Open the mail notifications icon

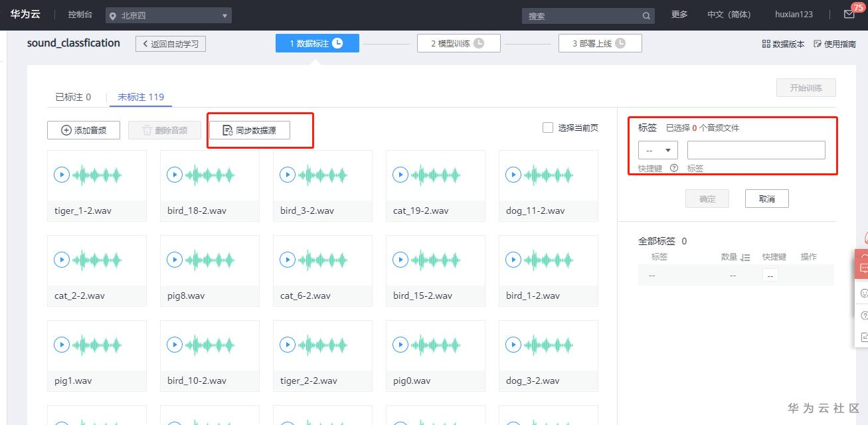point(849,15)
